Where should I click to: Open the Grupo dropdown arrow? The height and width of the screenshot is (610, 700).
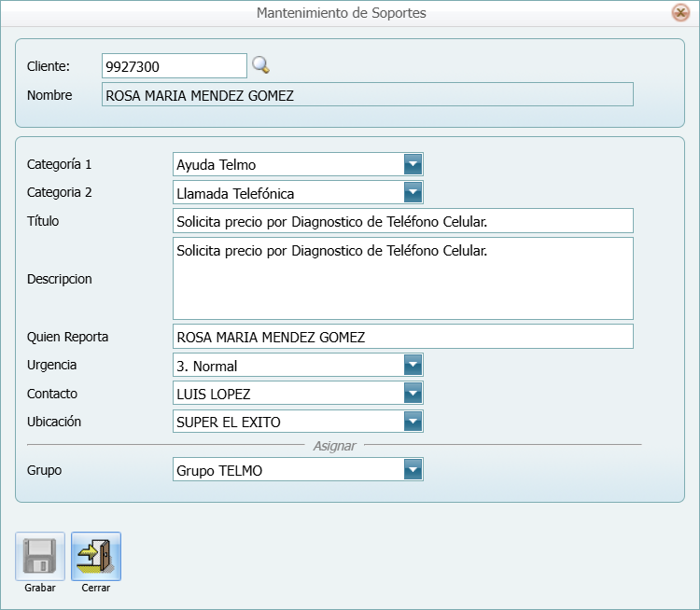click(x=413, y=469)
